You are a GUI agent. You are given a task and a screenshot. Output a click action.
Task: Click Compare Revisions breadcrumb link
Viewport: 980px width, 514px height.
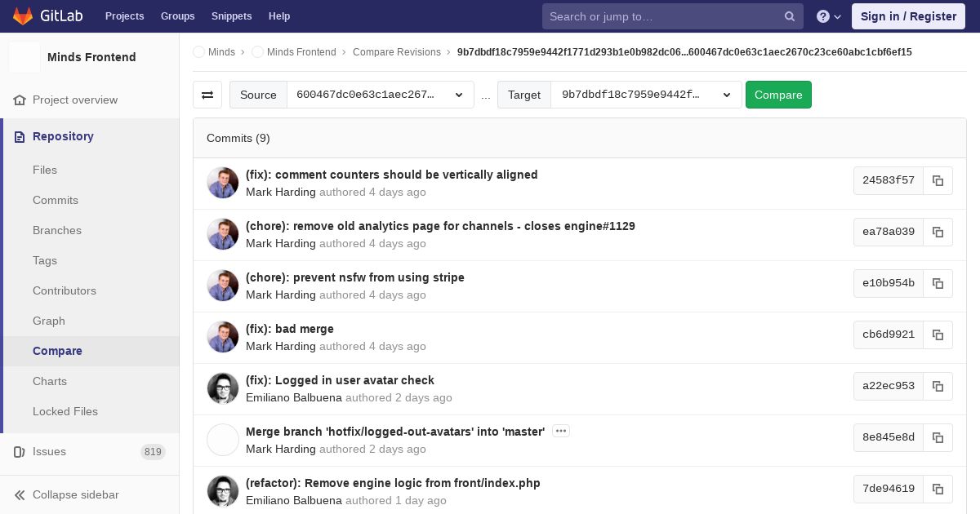(x=397, y=52)
